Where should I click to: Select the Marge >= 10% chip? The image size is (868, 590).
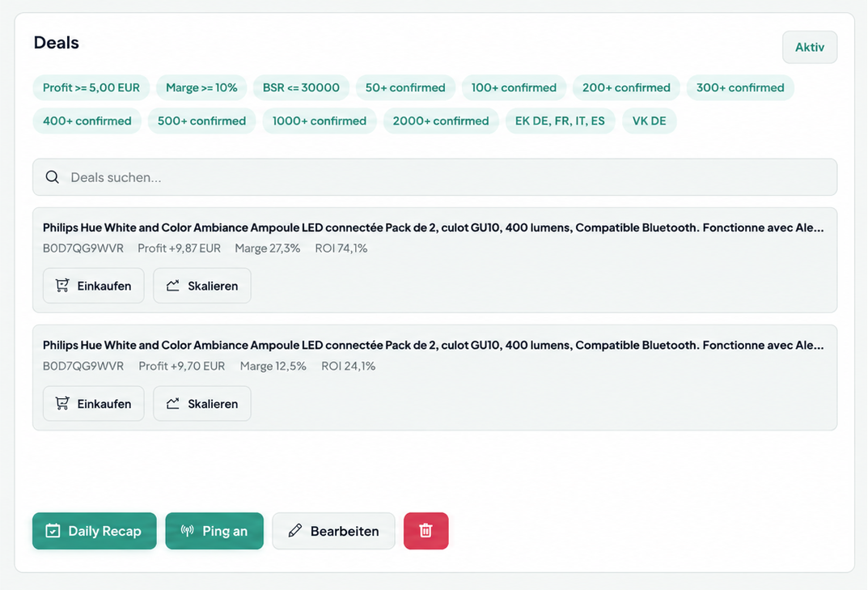pyautogui.click(x=201, y=87)
